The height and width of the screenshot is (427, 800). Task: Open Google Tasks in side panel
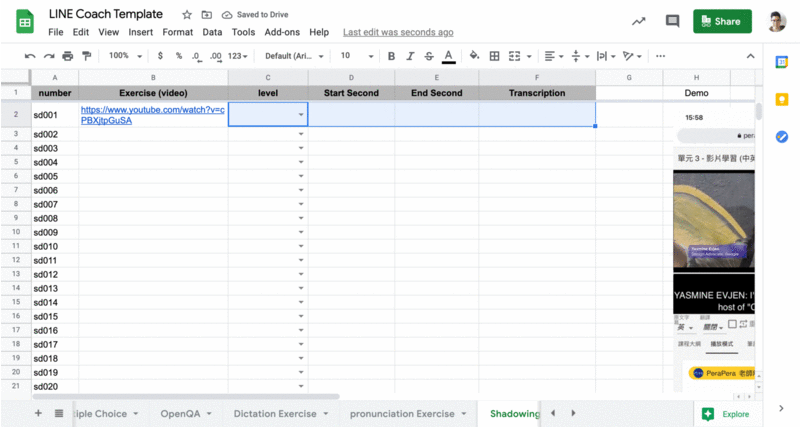(x=782, y=137)
